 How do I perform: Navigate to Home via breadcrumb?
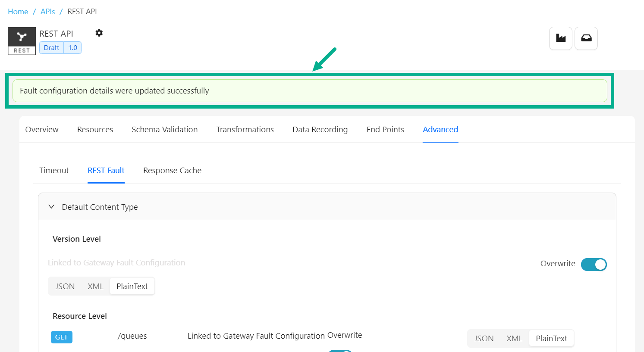(18, 12)
